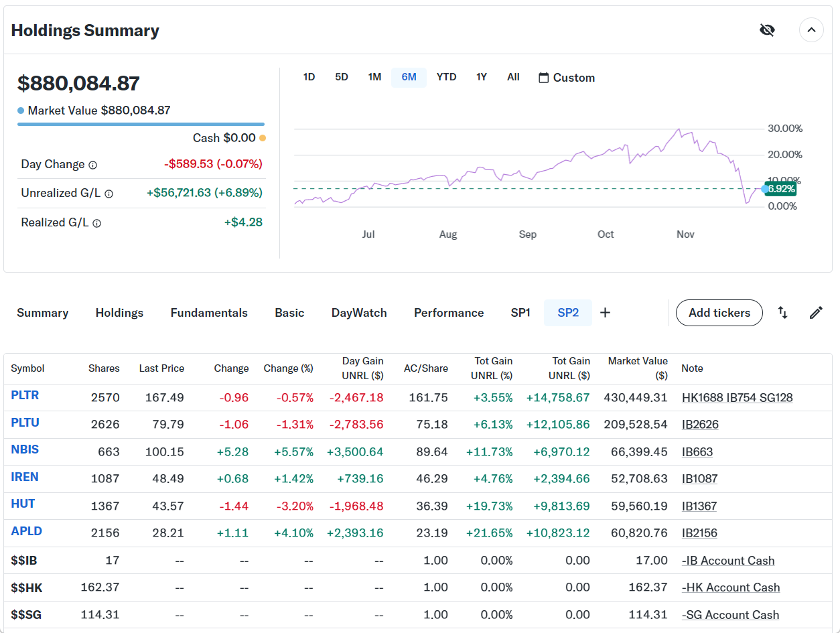Switch to the Fundamentals tab

click(209, 313)
